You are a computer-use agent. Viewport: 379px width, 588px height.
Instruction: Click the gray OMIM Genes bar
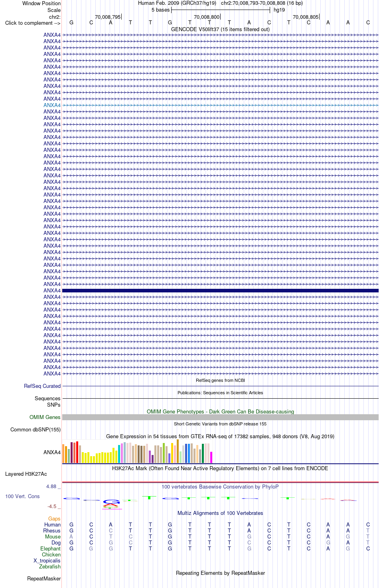(220, 417)
